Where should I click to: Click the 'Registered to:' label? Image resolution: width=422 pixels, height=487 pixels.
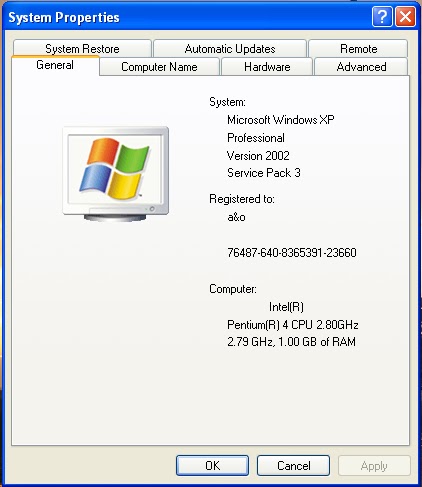[242, 199]
